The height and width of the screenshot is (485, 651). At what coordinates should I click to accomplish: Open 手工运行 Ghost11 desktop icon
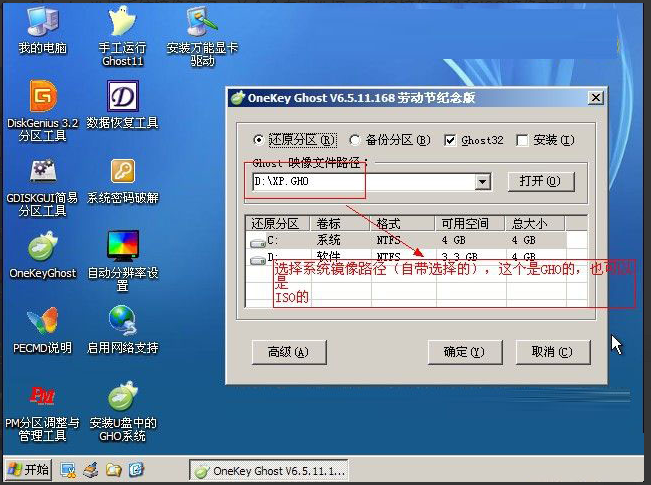coord(123,22)
